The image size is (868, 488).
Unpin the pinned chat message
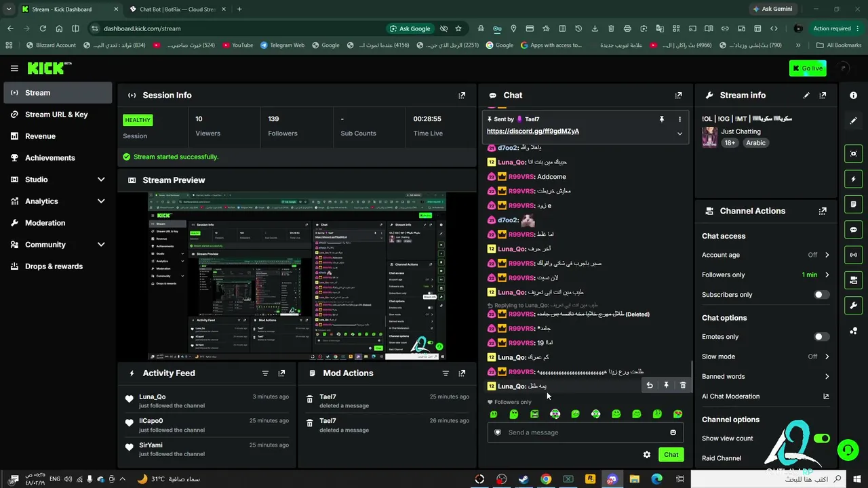click(x=662, y=119)
